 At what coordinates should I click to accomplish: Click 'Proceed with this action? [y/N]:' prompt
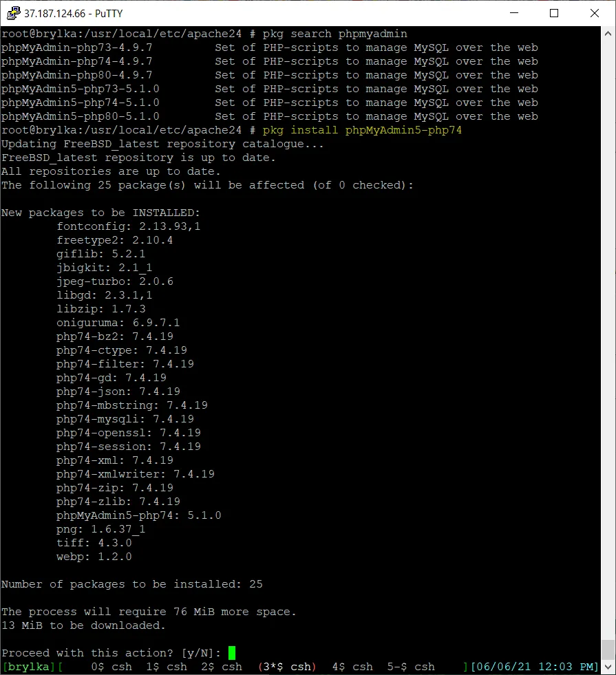(x=111, y=653)
